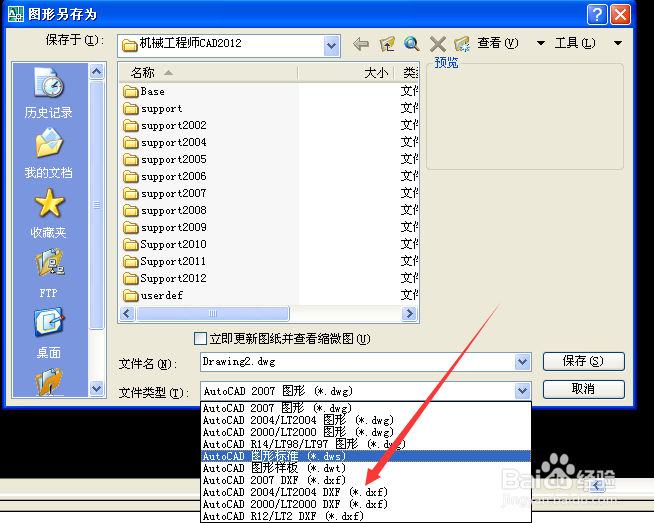Select the support2005 folder
This screenshot has height=523, width=654.
pyautogui.click(x=165, y=160)
